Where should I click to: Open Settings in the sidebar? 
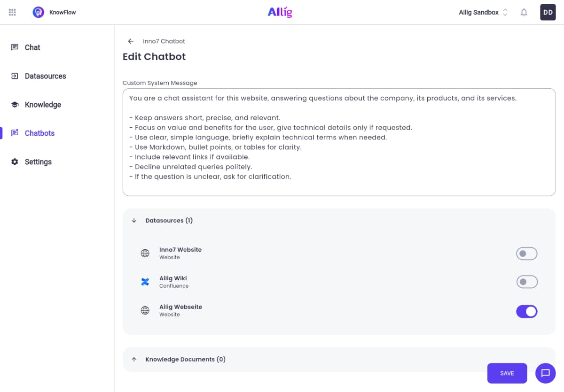coord(38,162)
